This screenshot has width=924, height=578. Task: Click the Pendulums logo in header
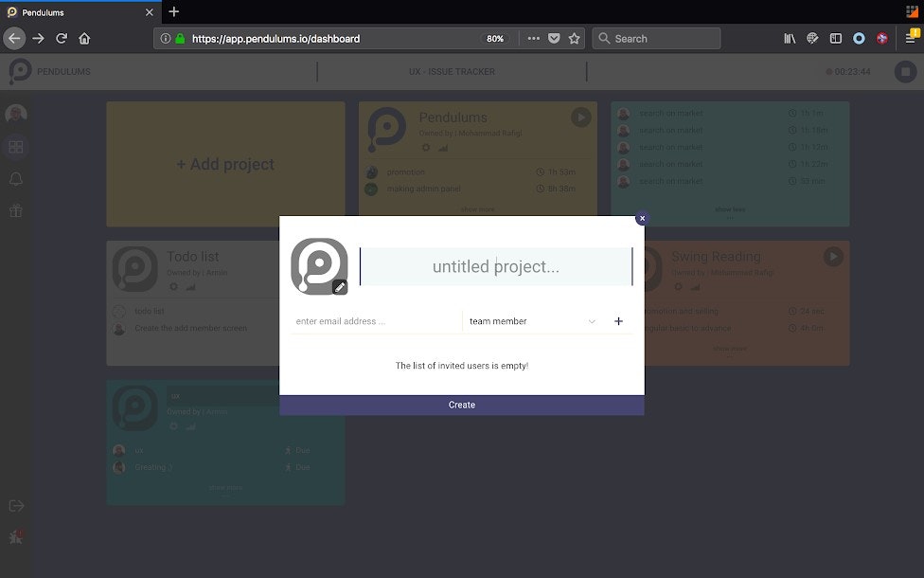[20, 71]
